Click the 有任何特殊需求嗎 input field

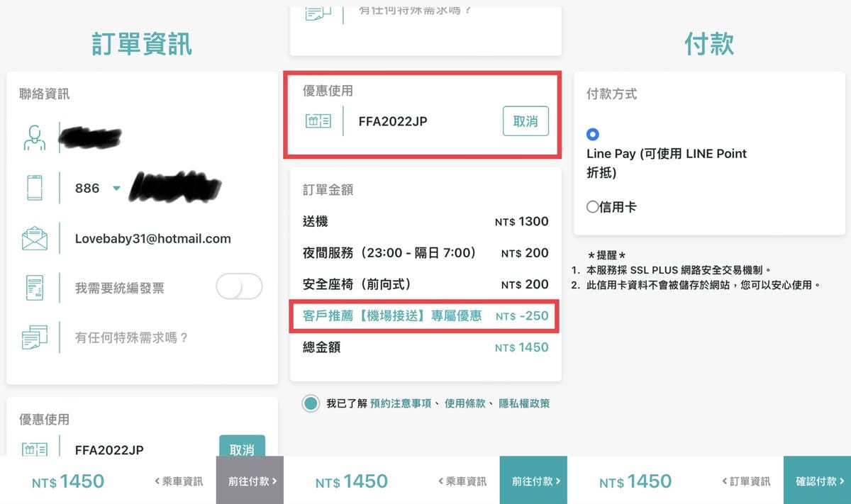(132, 337)
